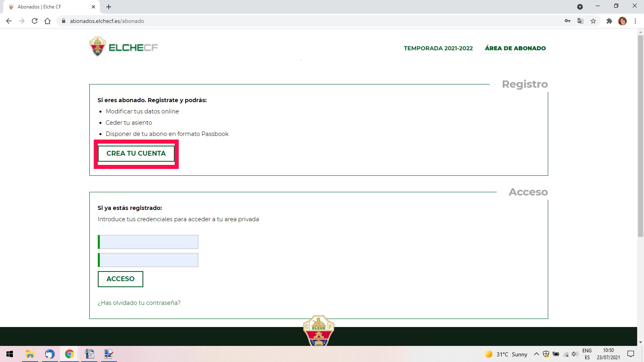Switch keyboard language via ENG/ES indicator
The width and height of the screenshot is (644, 362).
587,354
